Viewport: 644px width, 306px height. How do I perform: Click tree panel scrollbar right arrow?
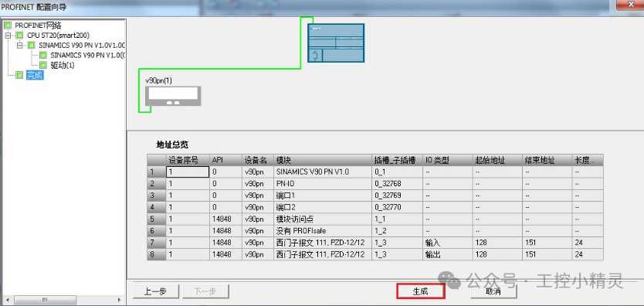pos(120,301)
